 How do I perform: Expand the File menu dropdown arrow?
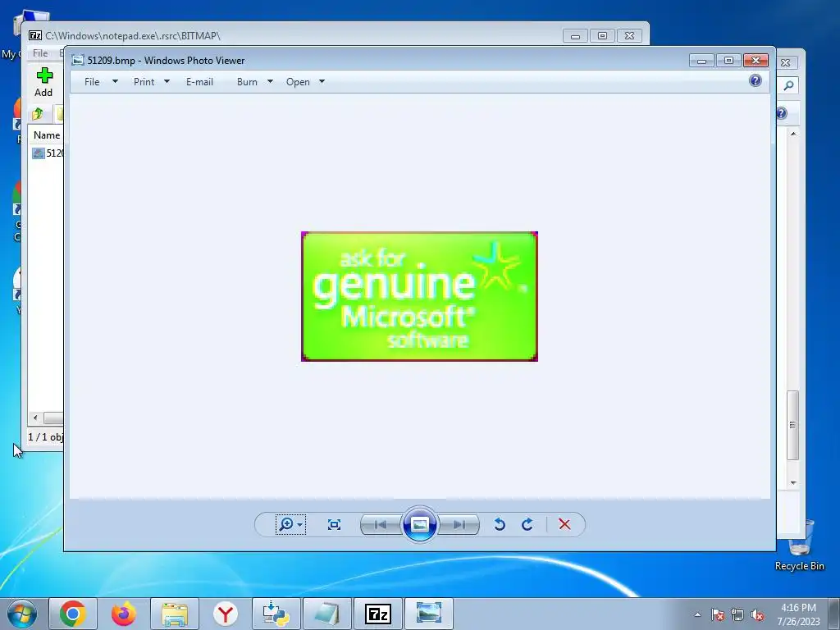point(115,82)
